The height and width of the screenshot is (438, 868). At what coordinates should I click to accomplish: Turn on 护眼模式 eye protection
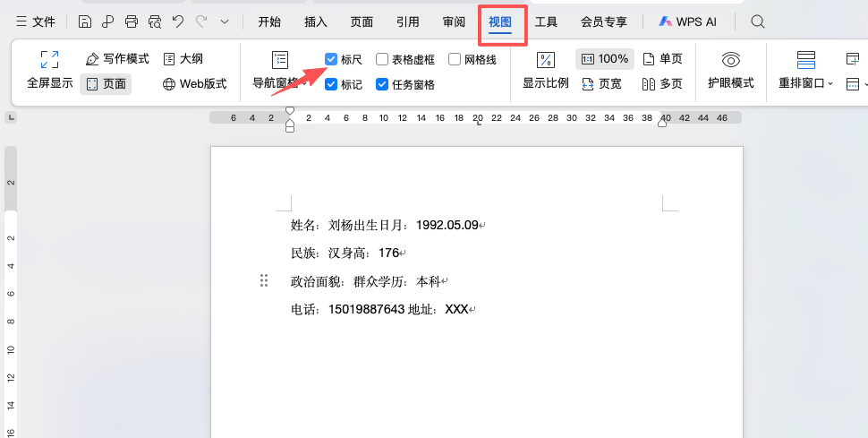tap(731, 71)
